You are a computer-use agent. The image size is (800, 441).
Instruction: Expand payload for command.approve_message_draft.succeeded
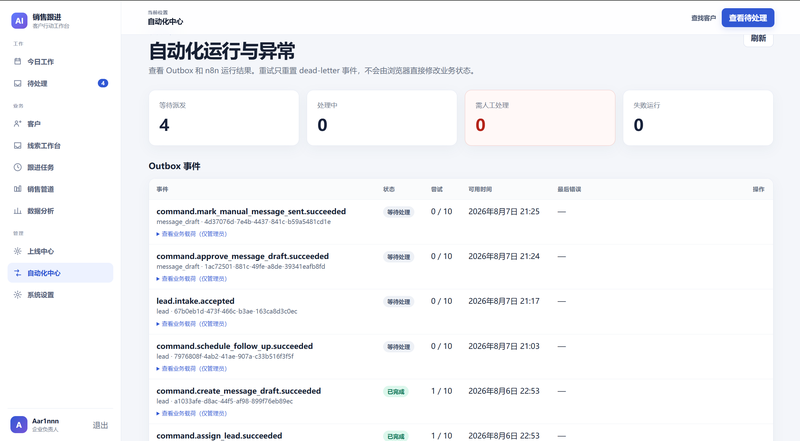(x=192, y=279)
